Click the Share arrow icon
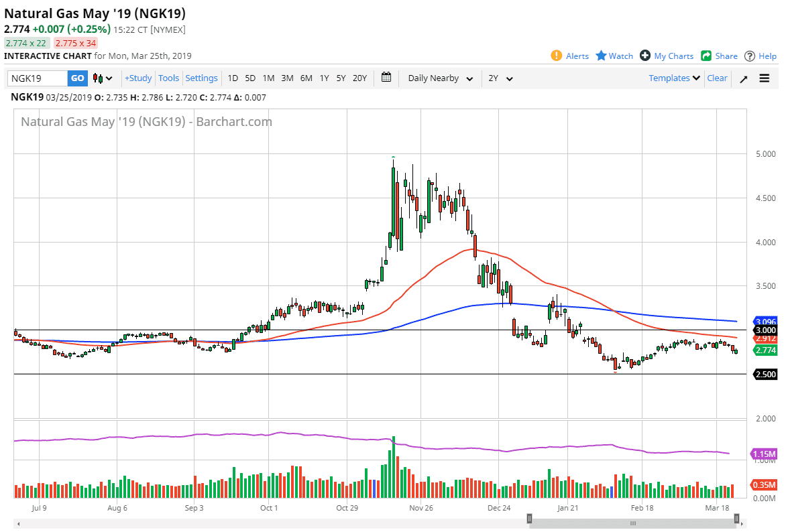The image size is (786, 532). pyautogui.click(x=706, y=56)
